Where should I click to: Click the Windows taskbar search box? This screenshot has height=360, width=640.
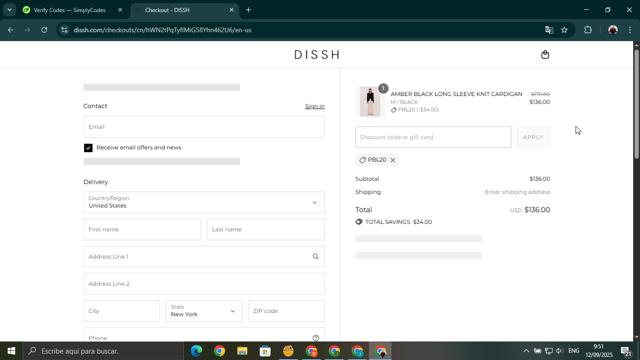pos(103,351)
